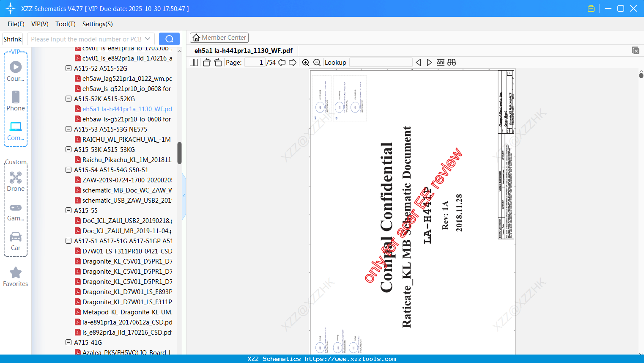
Task: Jump to previous lookup result
Action: click(x=418, y=63)
